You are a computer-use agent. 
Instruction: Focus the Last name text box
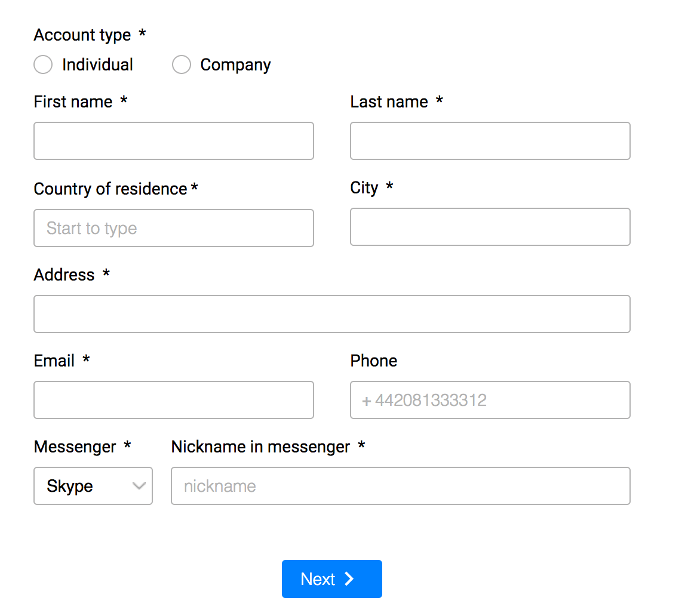pyautogui.click(x=490, y=141)
